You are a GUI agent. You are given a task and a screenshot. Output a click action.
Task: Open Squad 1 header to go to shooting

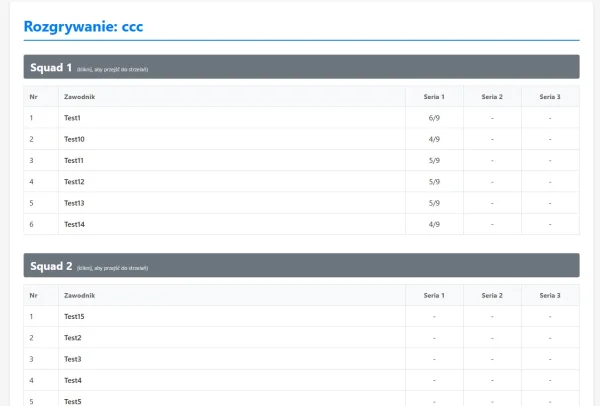click(300, 67)
